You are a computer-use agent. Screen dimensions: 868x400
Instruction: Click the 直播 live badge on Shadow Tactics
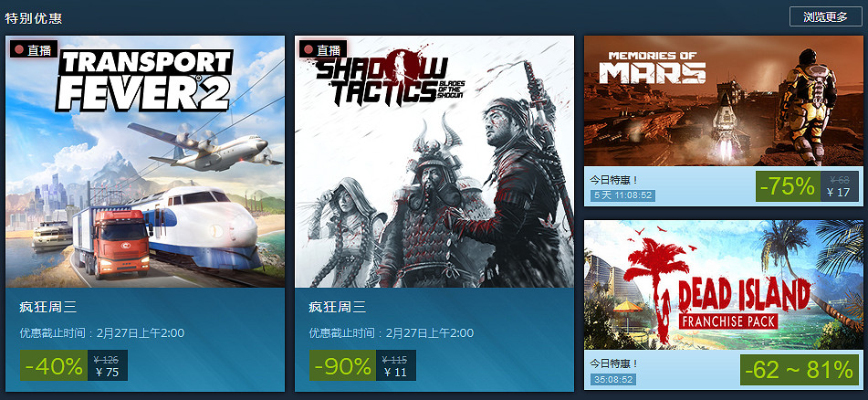point(323,49)
